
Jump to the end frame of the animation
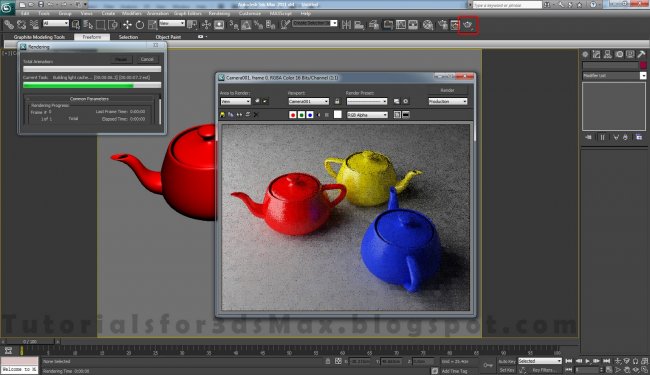coord(606,362)
